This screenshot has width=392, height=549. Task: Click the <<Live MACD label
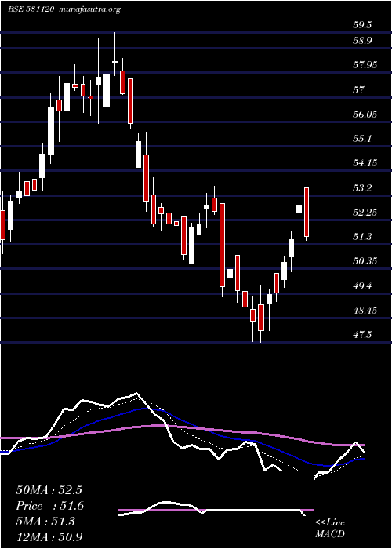coord(330,529)
